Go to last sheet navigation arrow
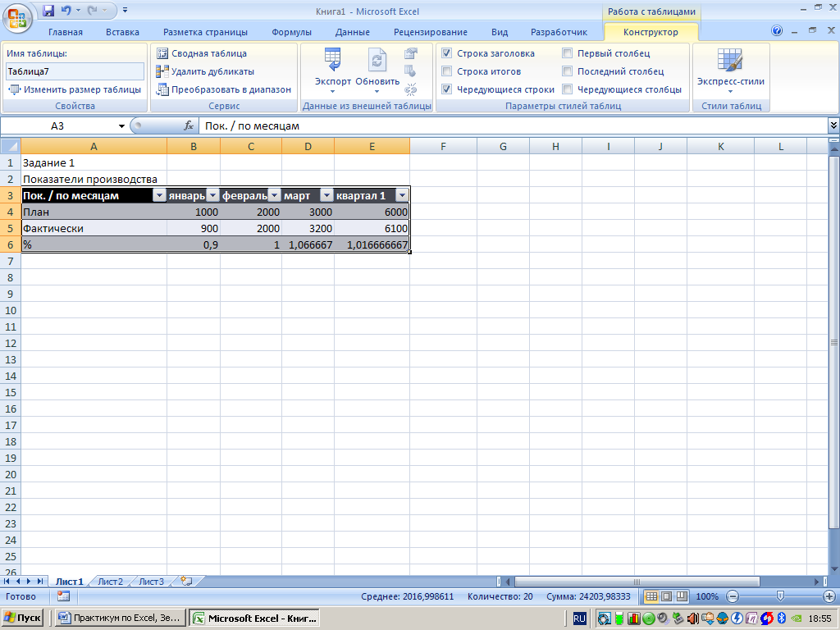Screen dimensions: 840x630 coord(40,582)
